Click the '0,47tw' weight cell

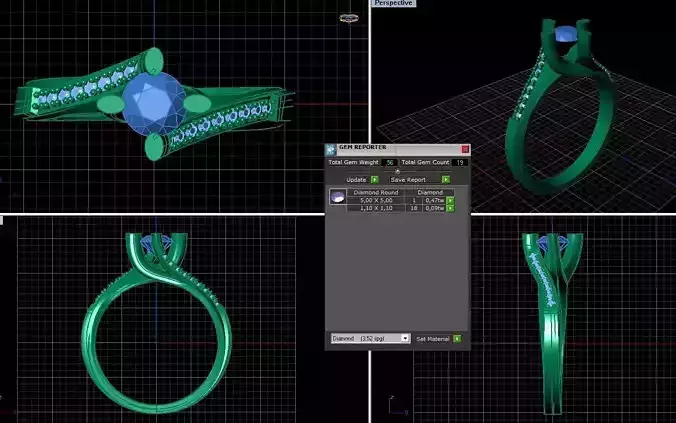(434, 201)
